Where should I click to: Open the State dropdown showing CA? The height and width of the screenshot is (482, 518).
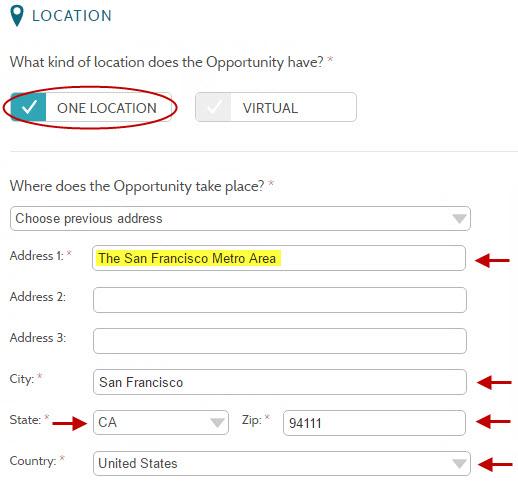coord(161,423)
